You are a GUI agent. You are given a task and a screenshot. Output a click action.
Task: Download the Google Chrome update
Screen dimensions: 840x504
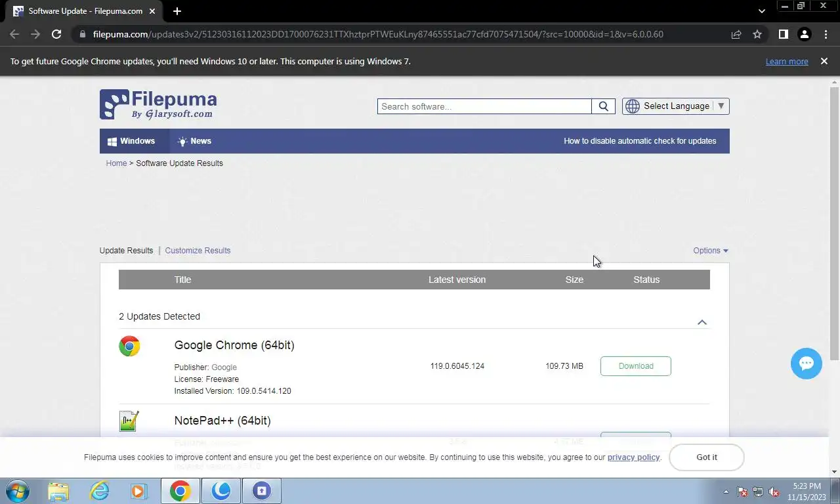[x=636, y=366]
